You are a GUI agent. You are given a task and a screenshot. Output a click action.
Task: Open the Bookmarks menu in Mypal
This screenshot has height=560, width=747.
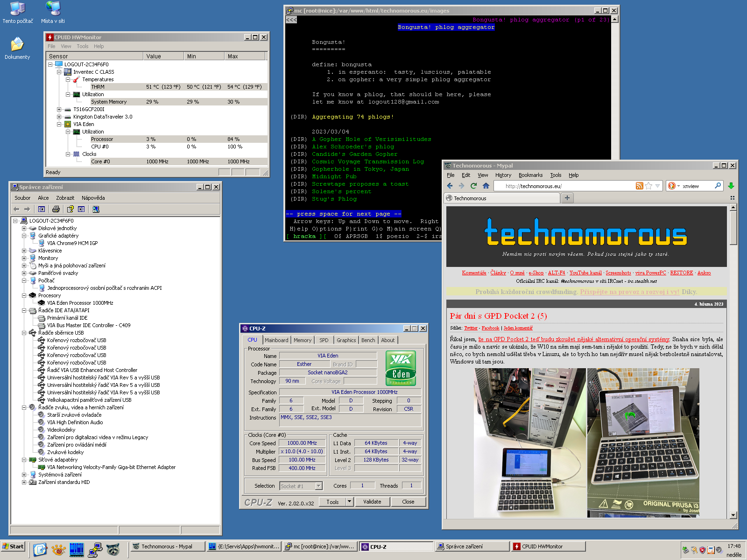(x=530, y=175)
